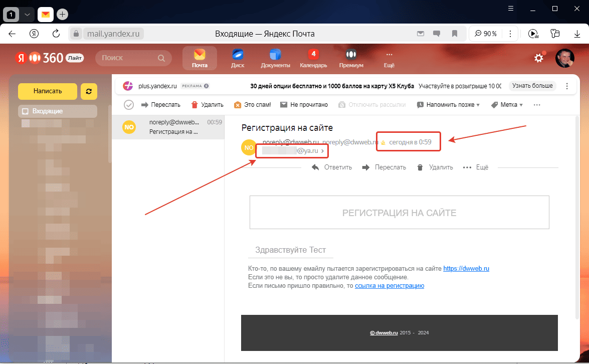The width and height of the screenshot is (589, 364).
Task: Select the NO avatar in message list
Action: [x=129, y=127]
